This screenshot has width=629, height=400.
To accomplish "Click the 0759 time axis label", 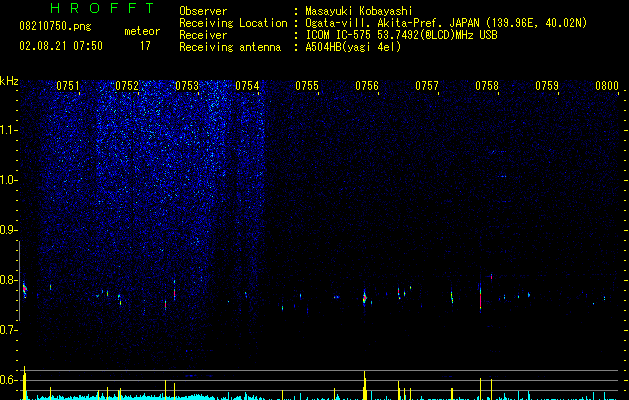I will (x=547, y=86).
